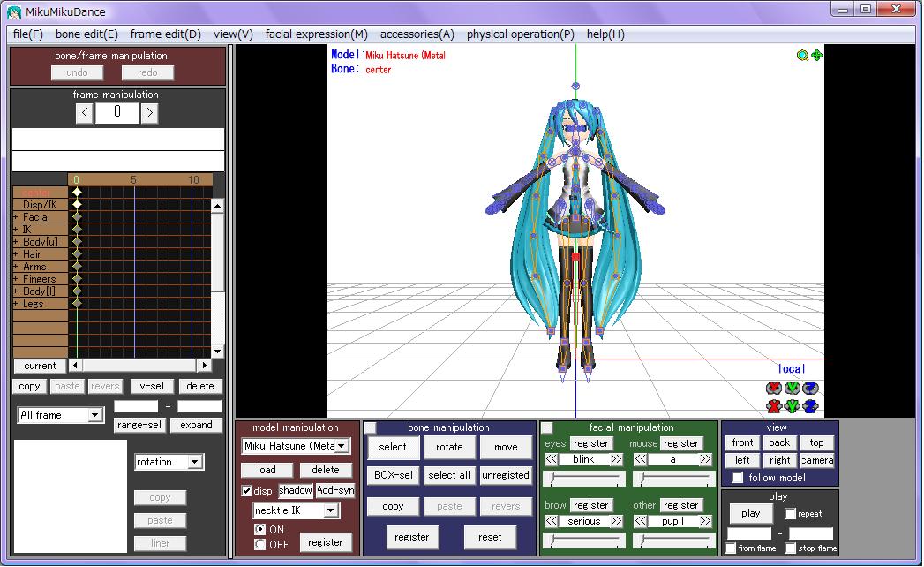Click the previous brow morph arrow beside serious
This screenshot has width=924, height=567.
click(x=551, y=522)
